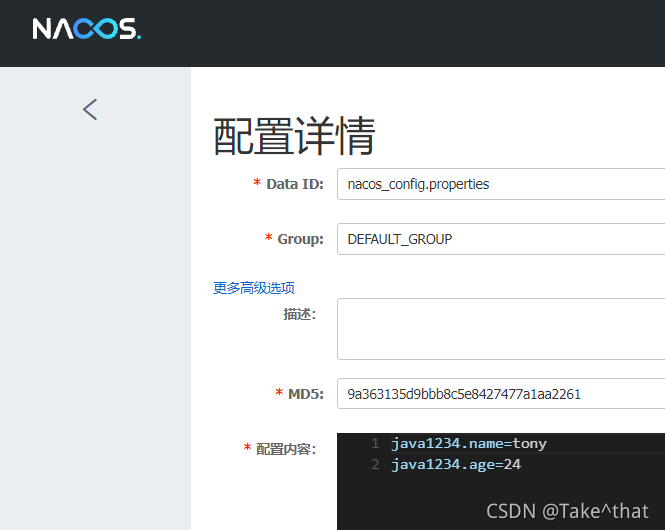Click line java1234.age=24 in the editor
Viewport: 665px width, 530px height.
click(456, 464)
